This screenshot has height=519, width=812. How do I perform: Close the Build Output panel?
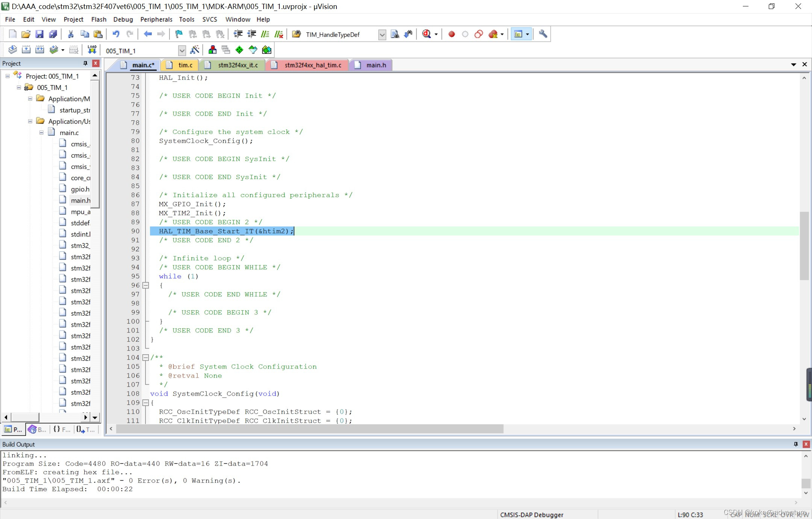coord(806,444)
